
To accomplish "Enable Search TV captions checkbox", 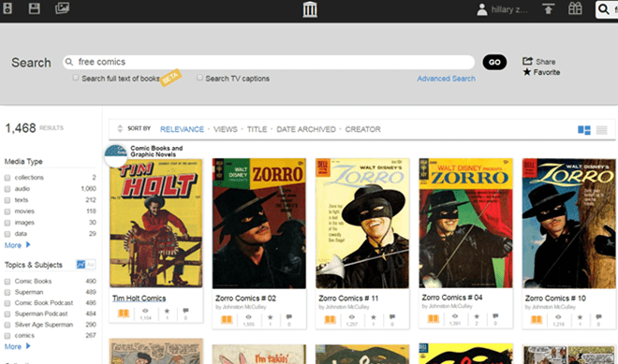I will coord(199,78).
